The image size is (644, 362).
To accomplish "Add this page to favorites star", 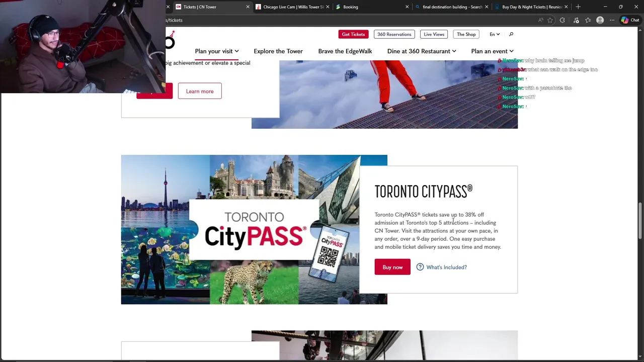I will point(550,20).
